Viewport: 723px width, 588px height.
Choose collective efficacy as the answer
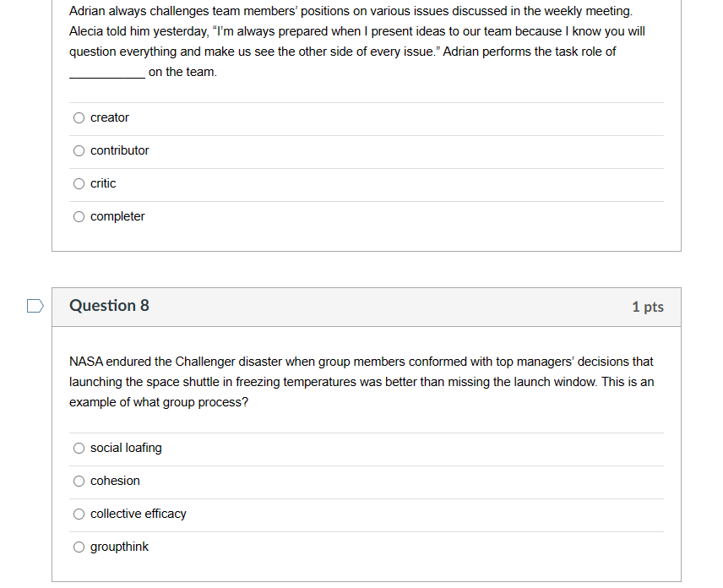click(x=79, y=514)
